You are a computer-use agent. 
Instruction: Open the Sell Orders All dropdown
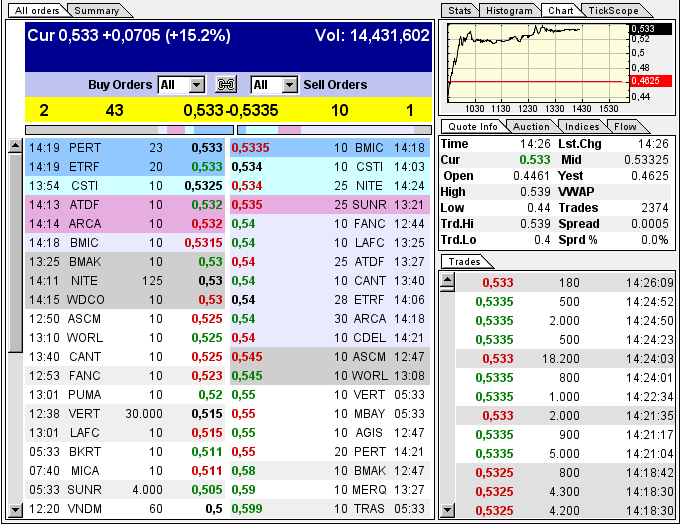pos(274,85)
